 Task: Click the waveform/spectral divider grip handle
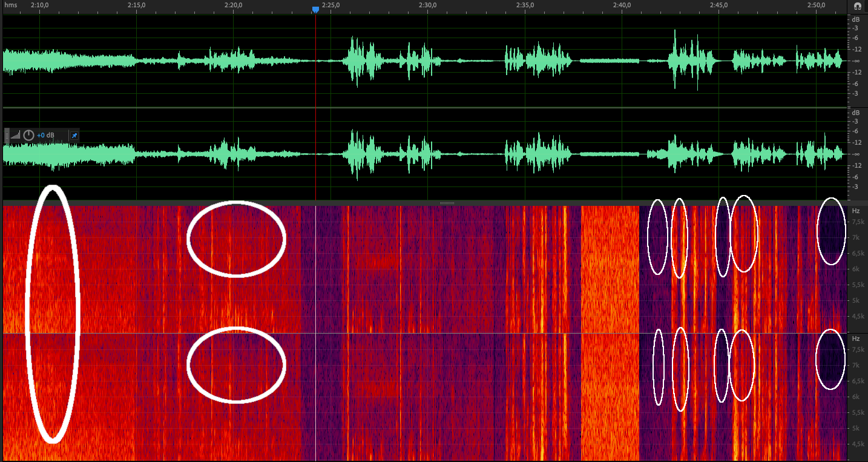click(447, 203)
